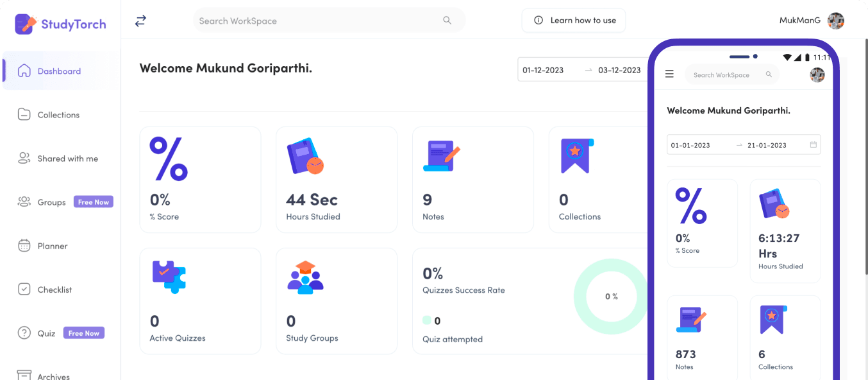The height and width of the screenshot is (380, 868).
Task: Open the hamburger menu in phone preview
Action: click(x=669, y=74)
